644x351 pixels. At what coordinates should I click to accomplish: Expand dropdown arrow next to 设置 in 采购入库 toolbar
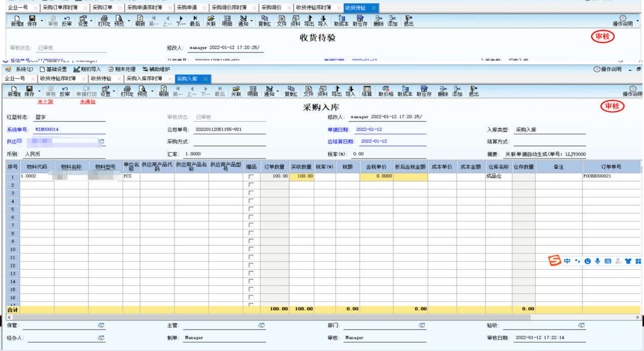pos(114,92)
